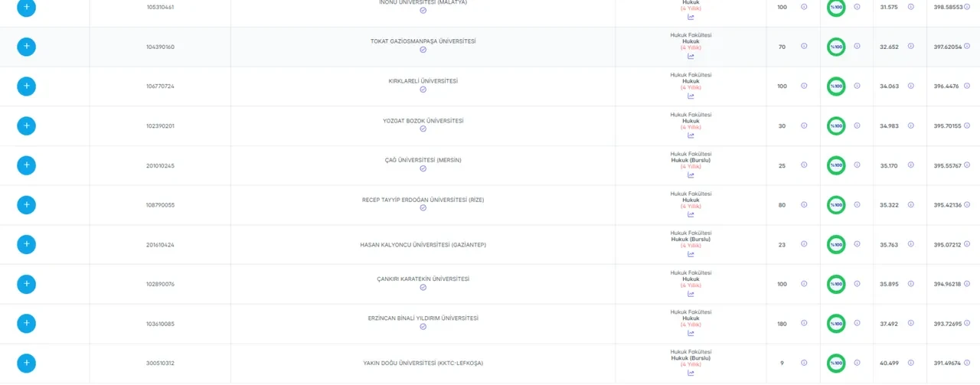Open trend chart icon for Çankırı Karatekin Hukuk
The image size is (980, 385).
(x=691, y=294)
